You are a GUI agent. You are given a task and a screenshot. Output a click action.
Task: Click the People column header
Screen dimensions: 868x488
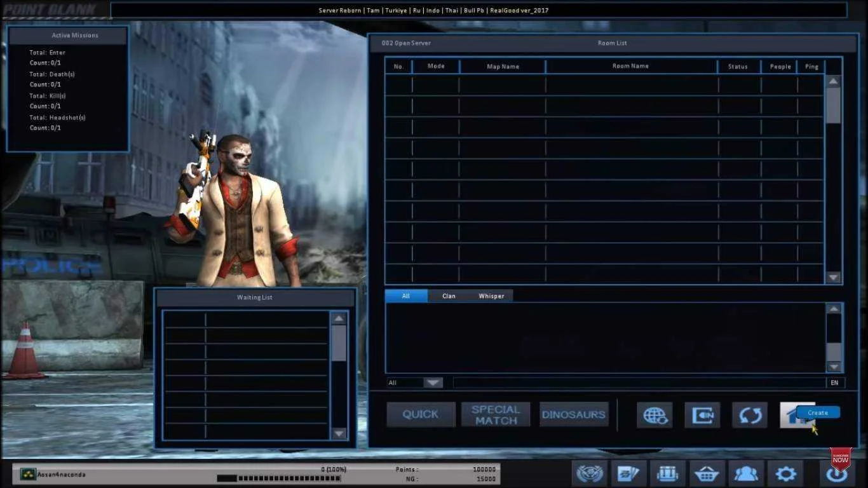point(780,66)
